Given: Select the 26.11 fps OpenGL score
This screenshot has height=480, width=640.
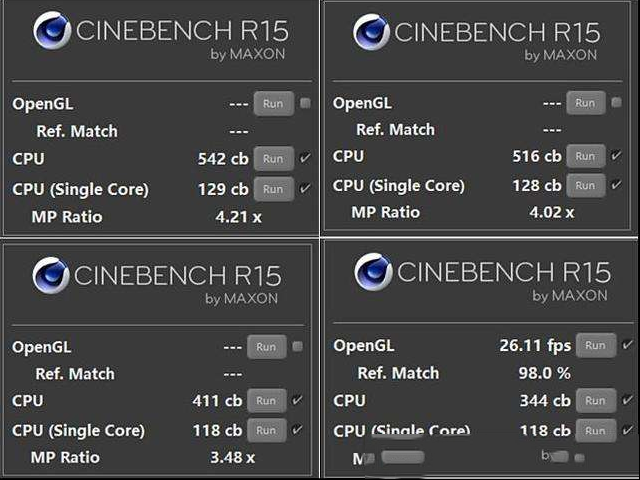Looking at the screenshot, I should click(x=535, y=346).
